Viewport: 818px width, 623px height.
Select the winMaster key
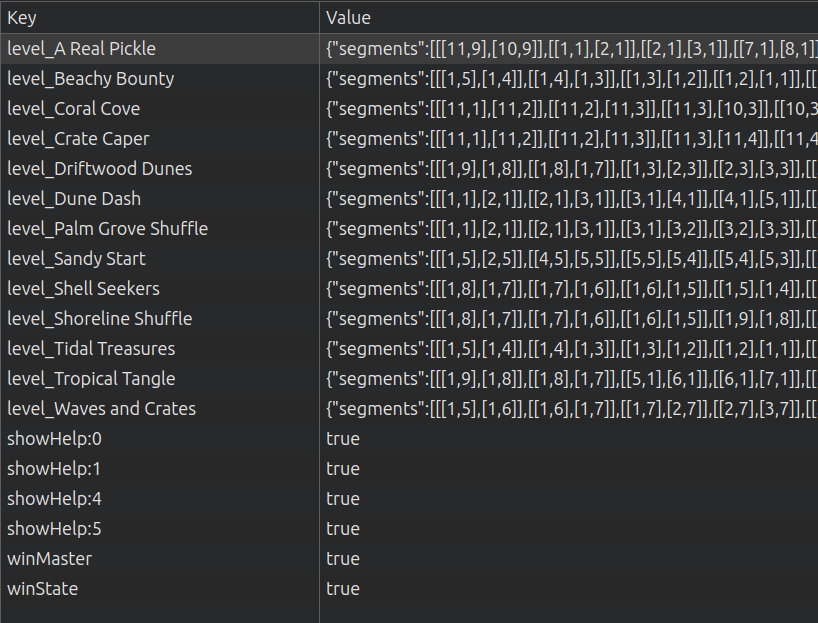pyautogui.click(x=49, y=558)
